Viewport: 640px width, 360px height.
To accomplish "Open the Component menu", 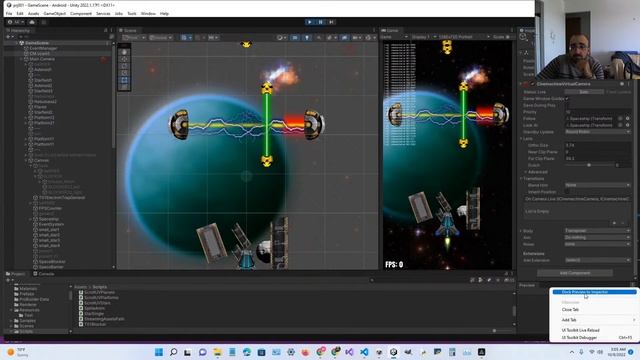I will (81, 13).
